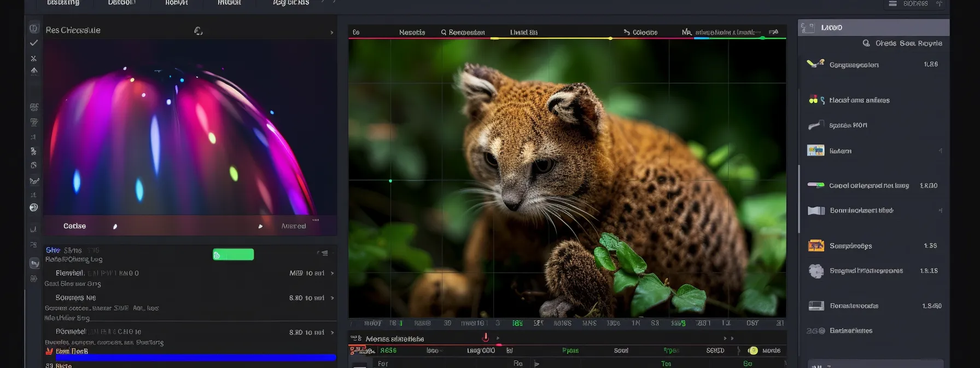Expand the Flenviel row chevron
980x368 pixels.
(x=332, y=273)
